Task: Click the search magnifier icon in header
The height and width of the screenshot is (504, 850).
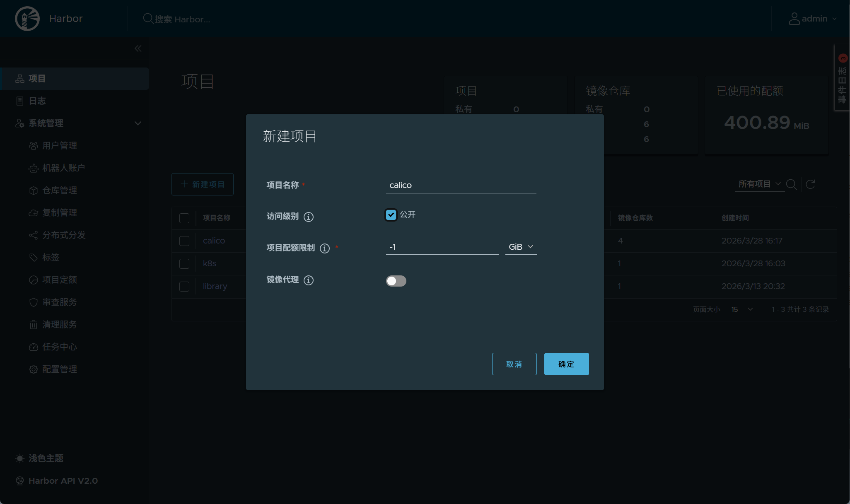Action: (x=148, y=19)
